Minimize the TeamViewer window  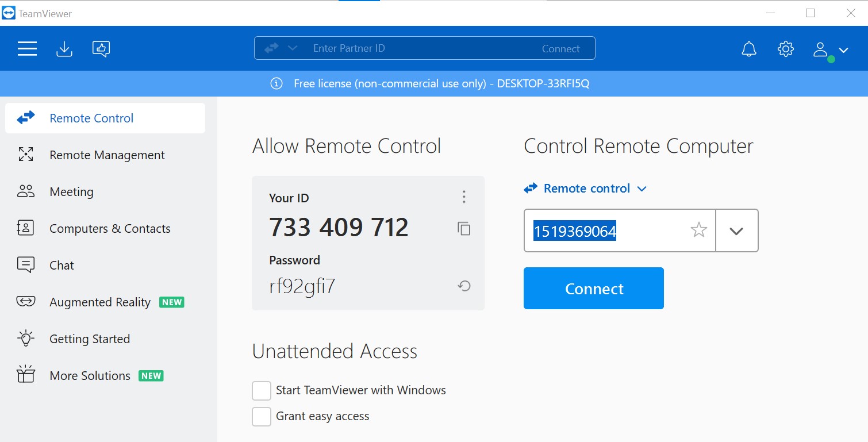[770, 13]
